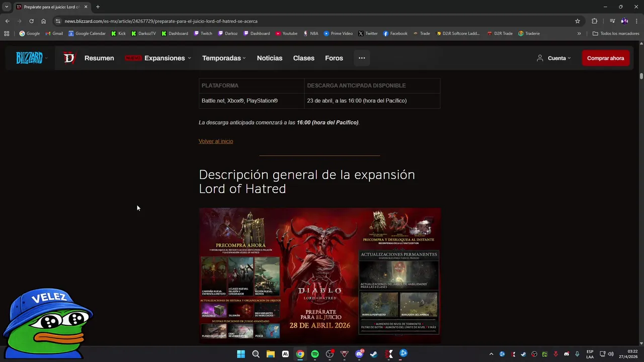644x362 pixels.
Task: Open the apps grid in bookmarks bar
Action: [x=7, y=34]
